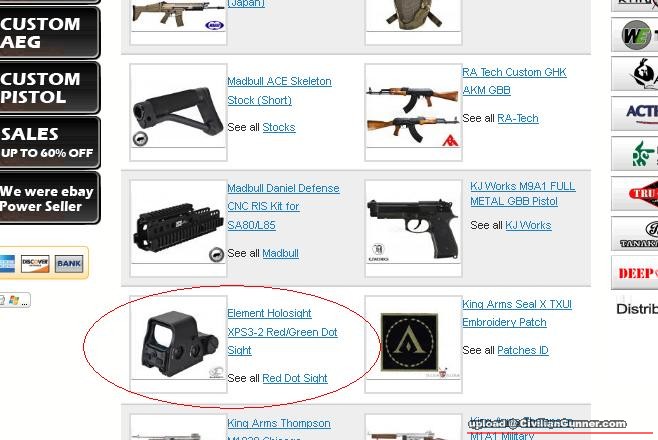Click the ebay Power Seller banner
The width and height of the screenshot is (658, 440).
(x=50, y=198)
